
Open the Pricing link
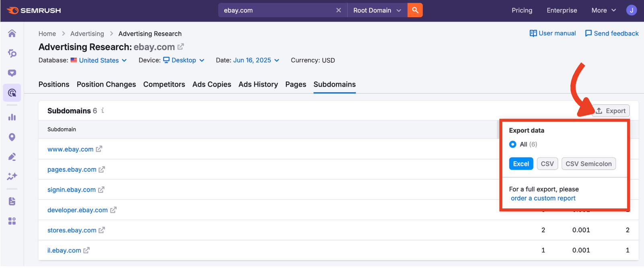(522, 10)
